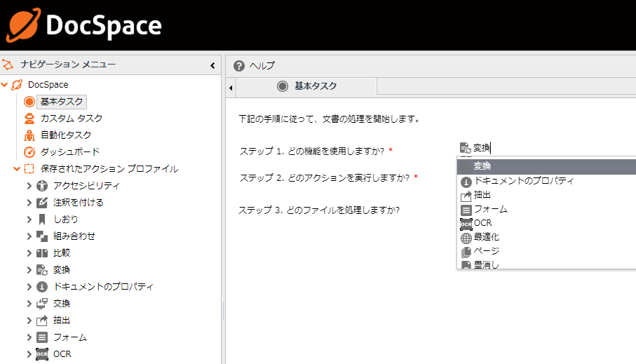Click the アクセシビリティ icon in tree
The image size is (636, 364).
[42, 186]
